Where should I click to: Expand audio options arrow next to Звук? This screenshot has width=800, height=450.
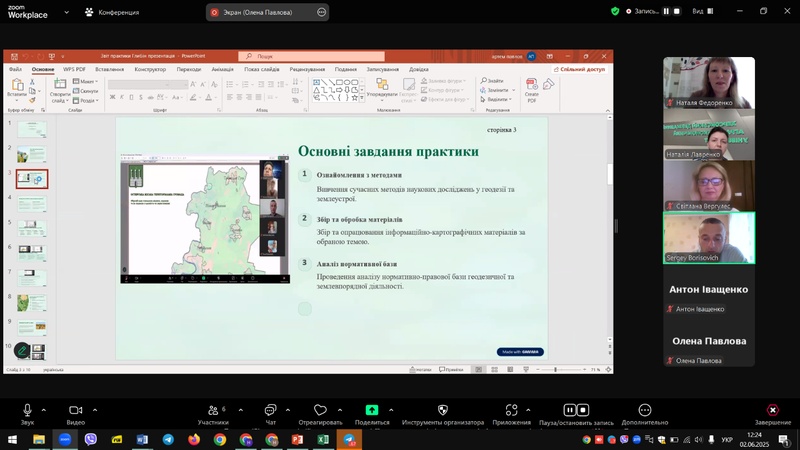click(x=46, y=409)
